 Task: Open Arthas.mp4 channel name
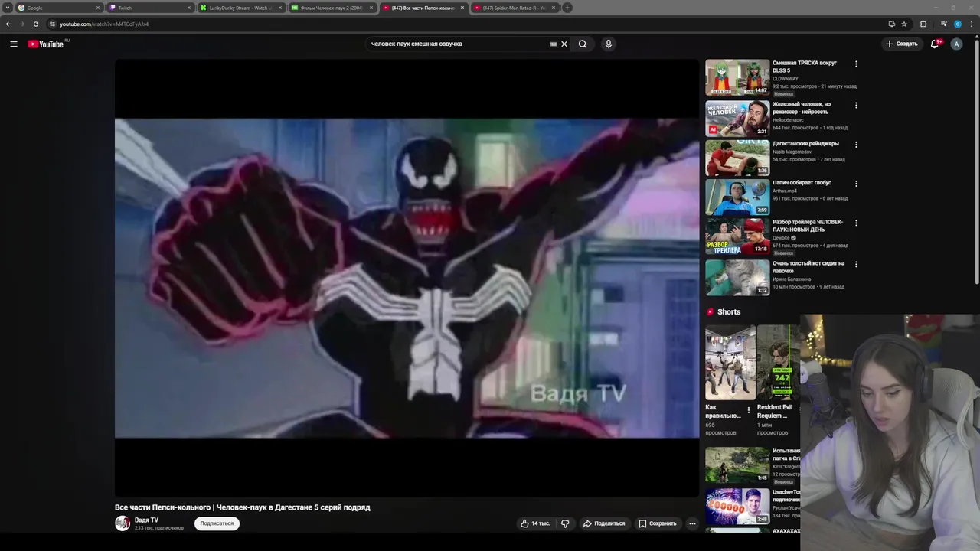[x=786, y=191]
